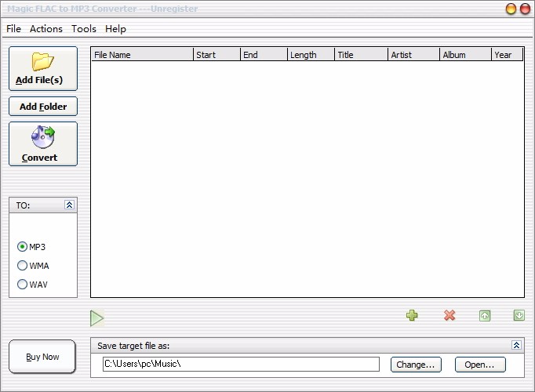Select the MP3 output format
This screenshot has width=535, height=392.
pyautogui.click(x=31, y=247)
